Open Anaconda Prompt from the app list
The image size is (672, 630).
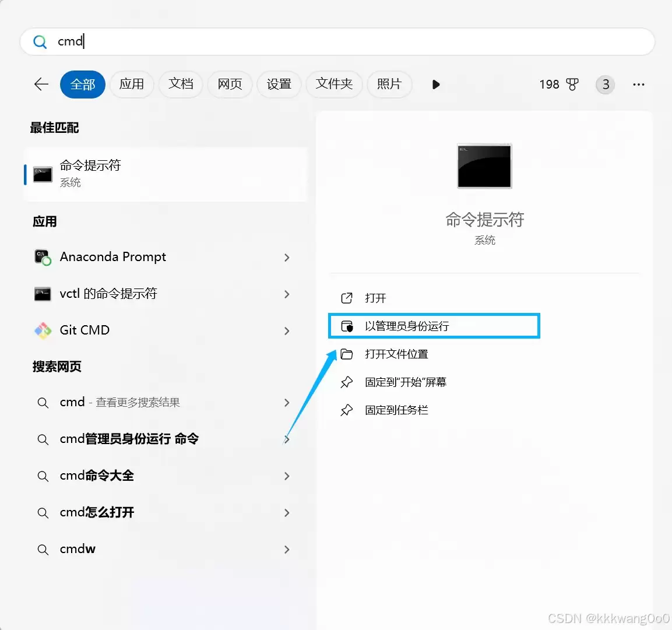click(112, 256)
